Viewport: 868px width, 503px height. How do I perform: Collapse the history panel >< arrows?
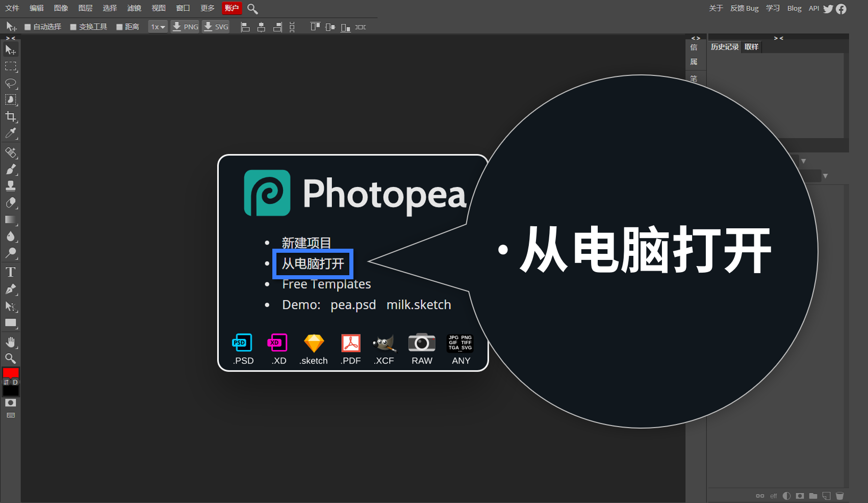[778, 38]
